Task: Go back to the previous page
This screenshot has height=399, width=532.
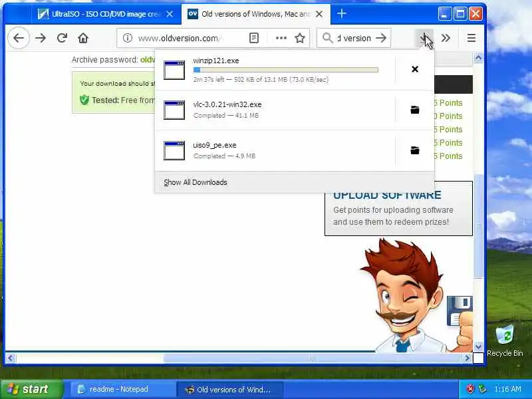Action: pyautogui.click(x=19, y=38)
